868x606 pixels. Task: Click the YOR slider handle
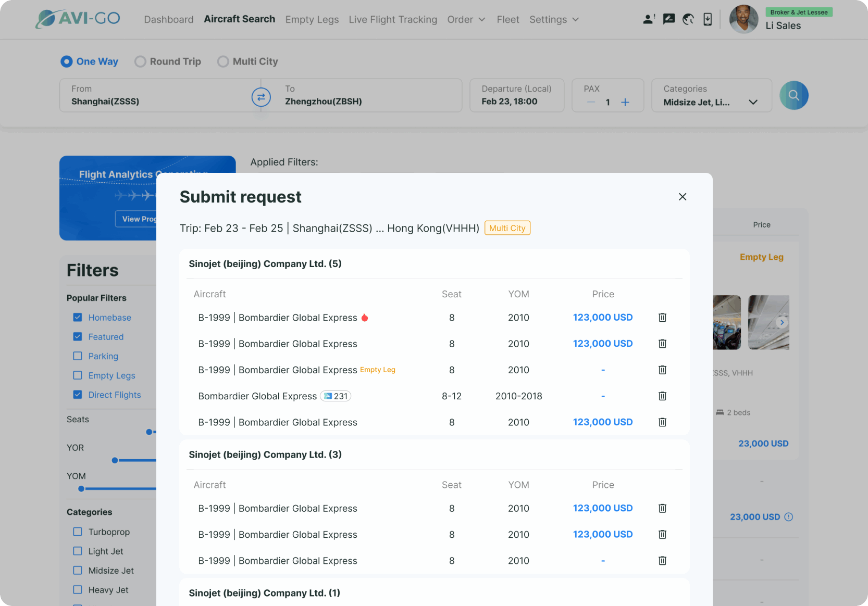(x=115, y=460)
